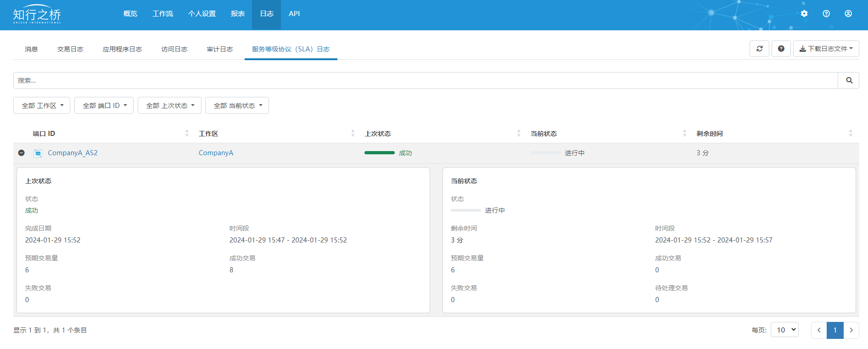Viewport: 868px width, 349px height.
Task: Click into the 搜索 input field
Action: point(425,80)
